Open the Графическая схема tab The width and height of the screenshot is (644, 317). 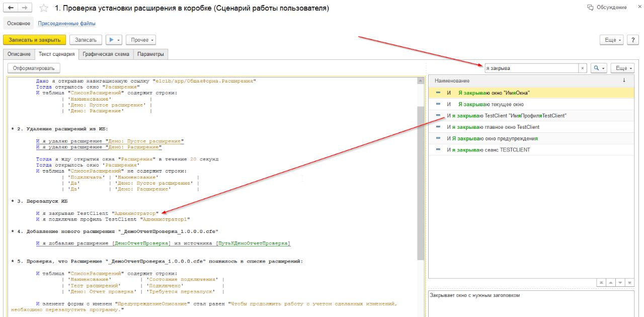pyautogui.click(x=106, y=54)
